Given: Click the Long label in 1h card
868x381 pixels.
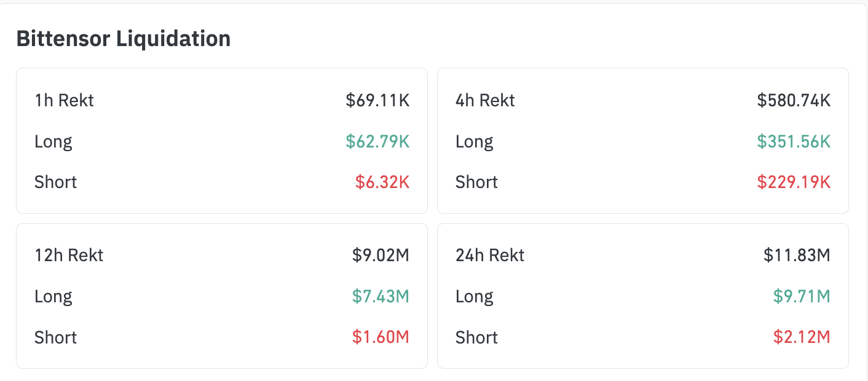Looking at the screenshot, I should (x=53, y=141).
